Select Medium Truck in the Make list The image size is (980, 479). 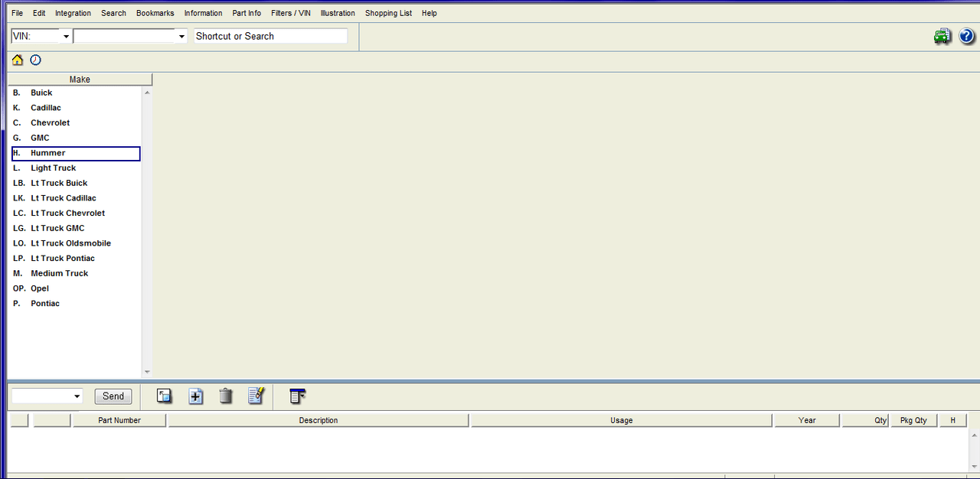tap(75, 273)
